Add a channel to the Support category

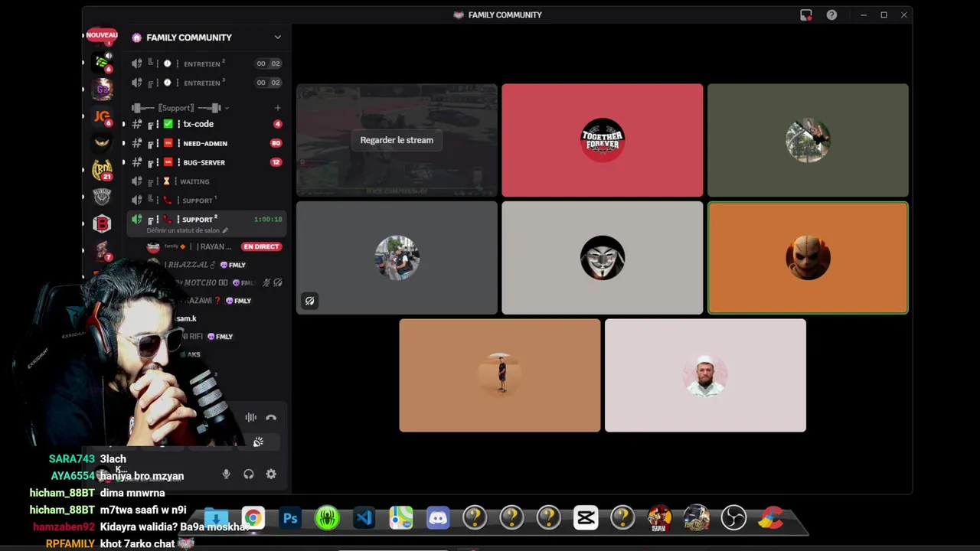(277, 108)
